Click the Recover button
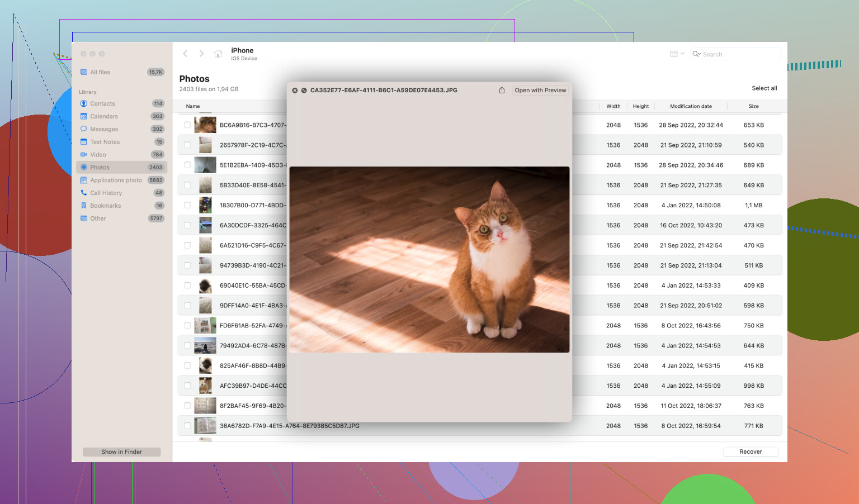The image size is (859, 504). tap(751, 451)
